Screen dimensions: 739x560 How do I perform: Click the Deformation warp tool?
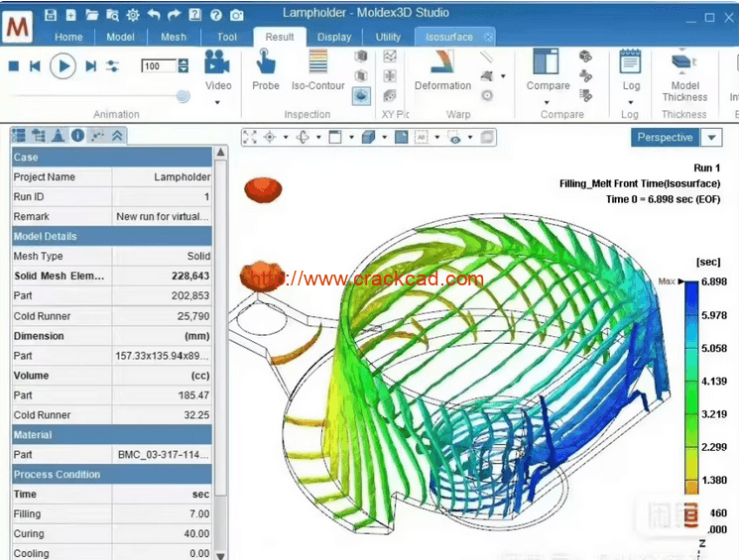(442, 69)
